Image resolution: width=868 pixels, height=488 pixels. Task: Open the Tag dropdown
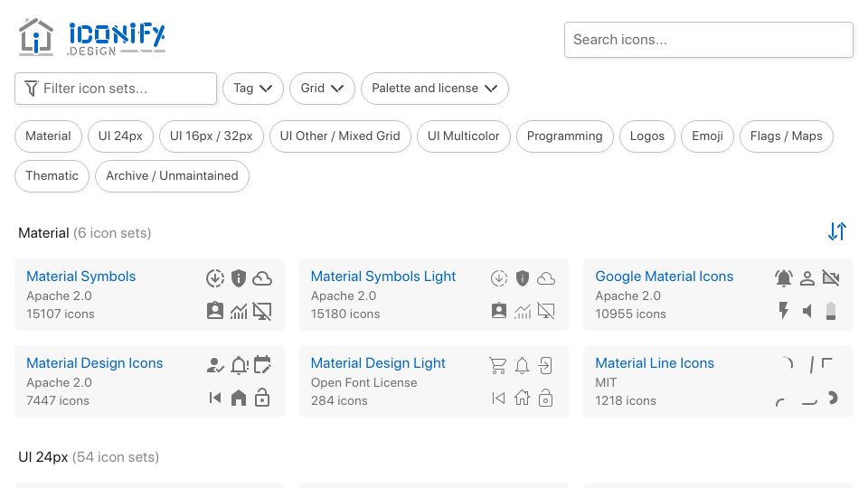[253, 89]
